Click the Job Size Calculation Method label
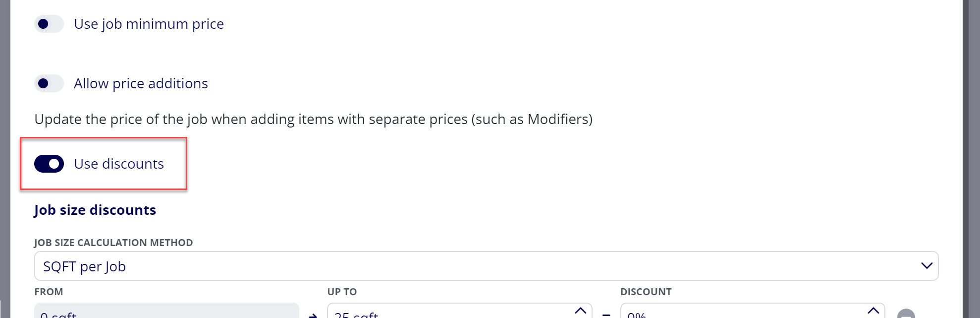The width and height of the screenshot is (980, 318). [x=113, y=243]
